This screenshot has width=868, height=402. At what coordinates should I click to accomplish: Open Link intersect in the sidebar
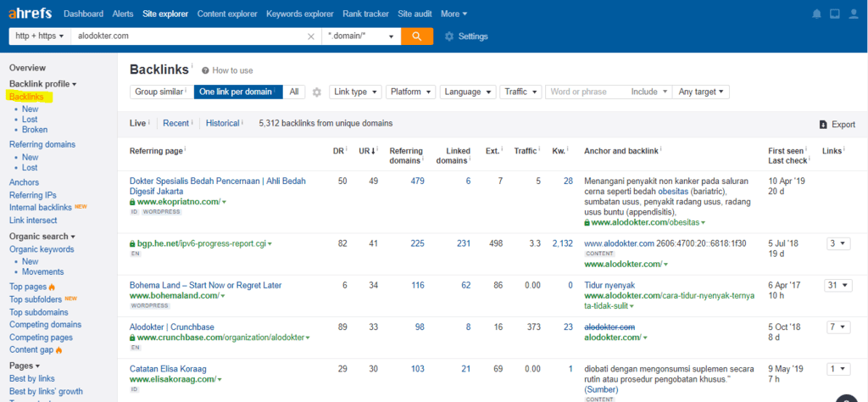point(33,221)
